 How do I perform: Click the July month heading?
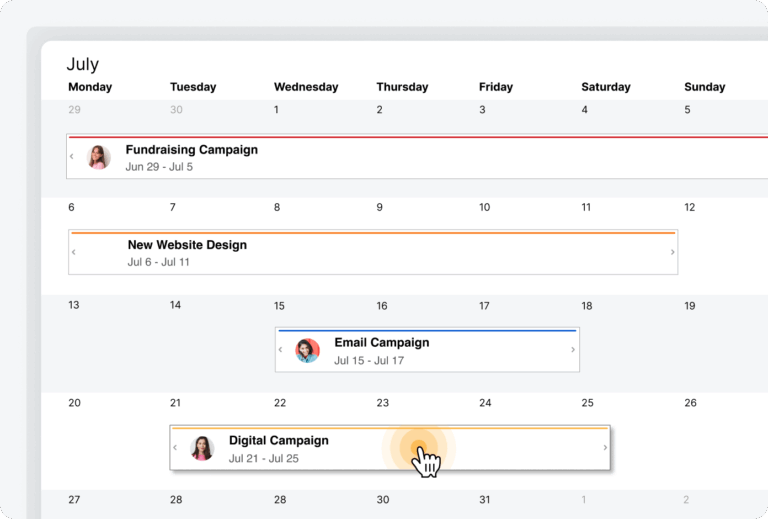coord(83,64)
